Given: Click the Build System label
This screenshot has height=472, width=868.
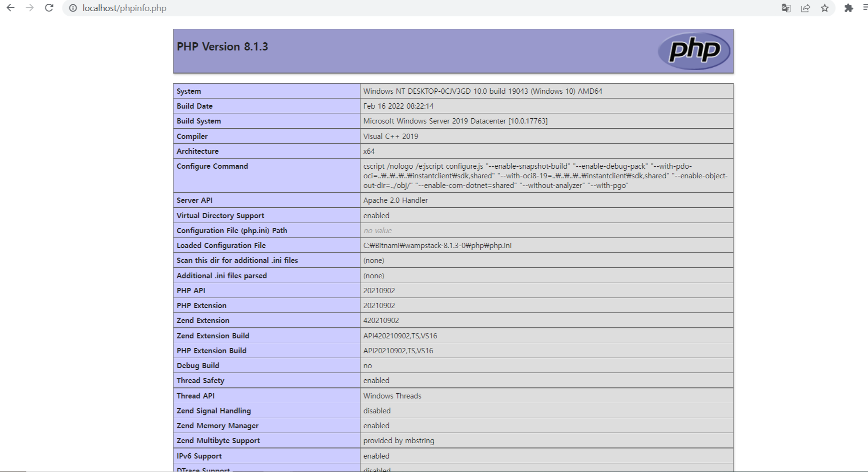Looking at the screenshot, I should 199,121.
